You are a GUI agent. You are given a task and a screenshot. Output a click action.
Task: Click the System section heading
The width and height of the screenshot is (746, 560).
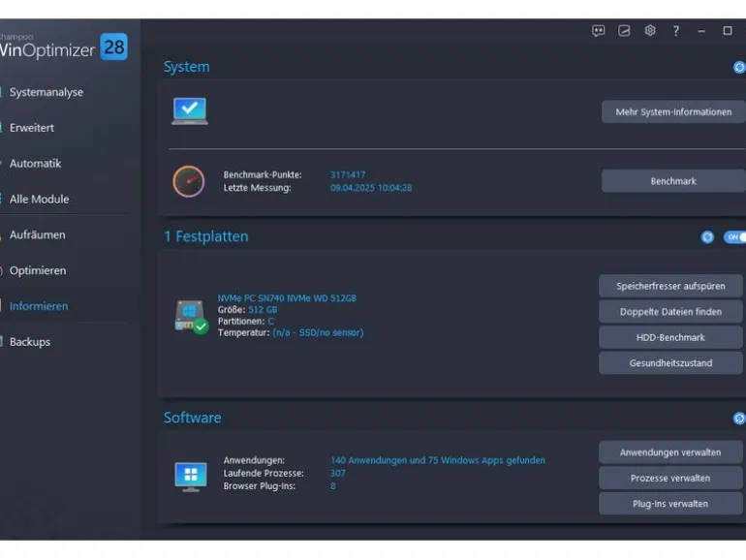186,67
